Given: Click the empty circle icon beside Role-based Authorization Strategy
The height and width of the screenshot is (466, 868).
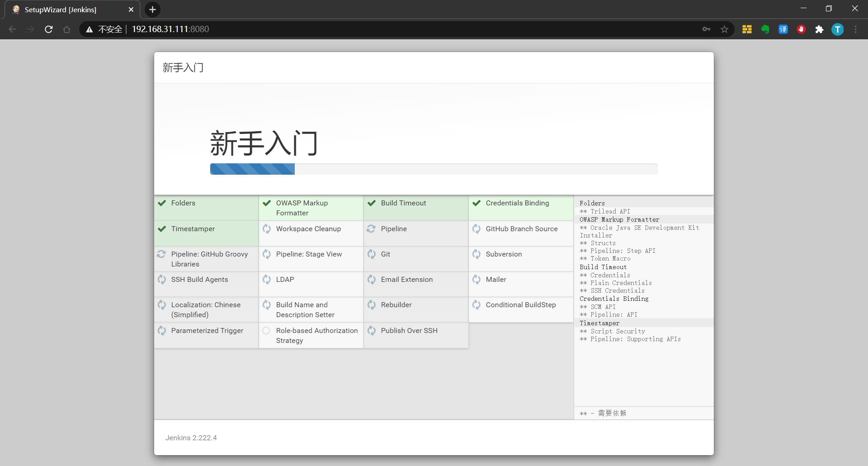Looking at the screenshot, I should (266, 331).
